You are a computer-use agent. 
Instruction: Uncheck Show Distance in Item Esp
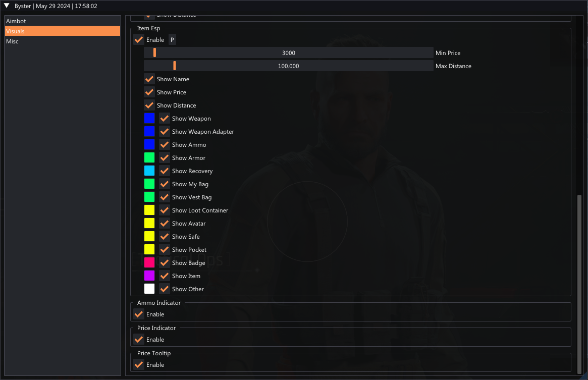[149, 105]
